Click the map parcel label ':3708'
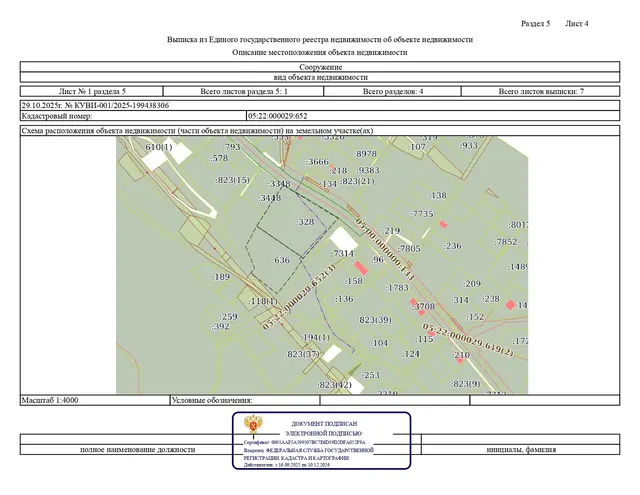This screenshot has width=640, height=495. click(x=424, y=306)
